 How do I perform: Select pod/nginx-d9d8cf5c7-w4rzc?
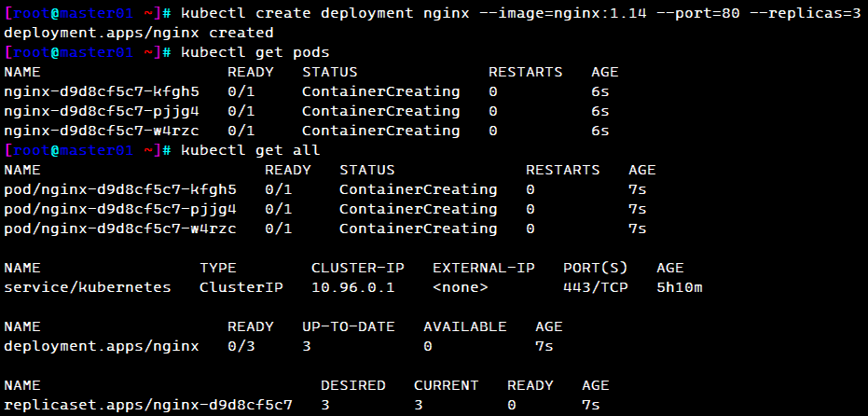(x=120, y=229)
